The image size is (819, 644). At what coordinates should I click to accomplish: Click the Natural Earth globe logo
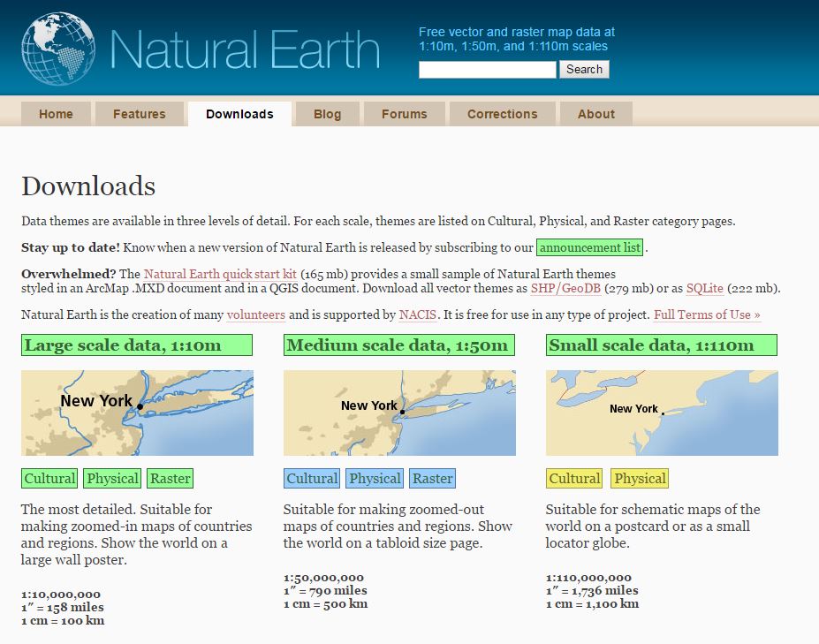(58, 47)
